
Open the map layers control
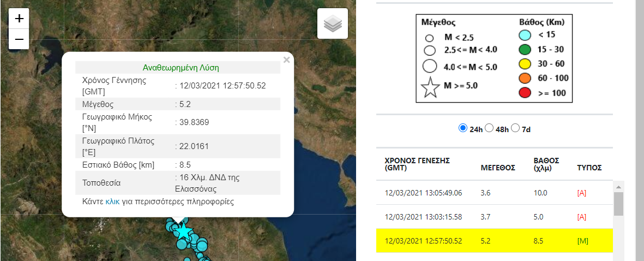333,24
